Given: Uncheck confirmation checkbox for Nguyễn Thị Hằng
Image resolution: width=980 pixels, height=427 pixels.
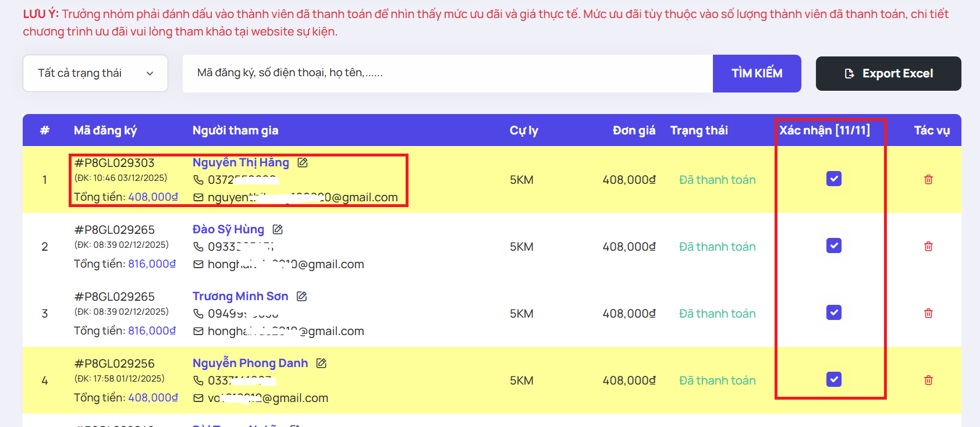Looking at the screenshot, I should pyautogui.click(x=834, y=179).
